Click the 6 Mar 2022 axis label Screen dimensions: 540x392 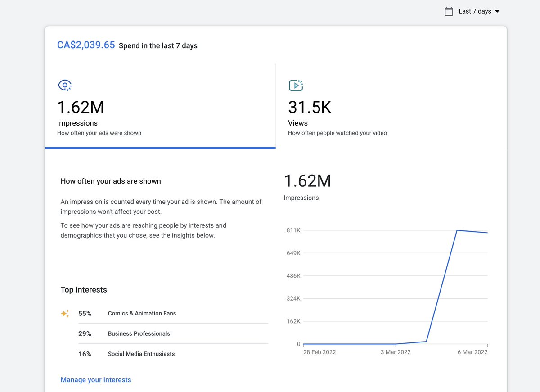(x=472, y=352)
